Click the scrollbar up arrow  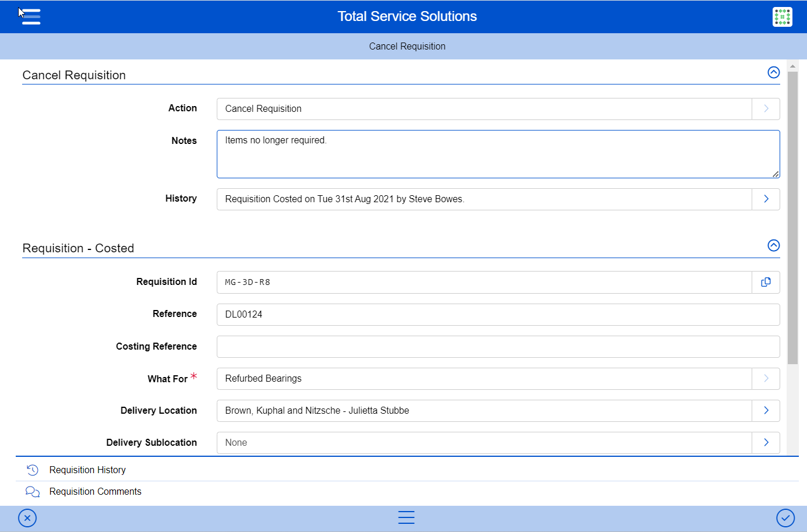coord(792,66)
